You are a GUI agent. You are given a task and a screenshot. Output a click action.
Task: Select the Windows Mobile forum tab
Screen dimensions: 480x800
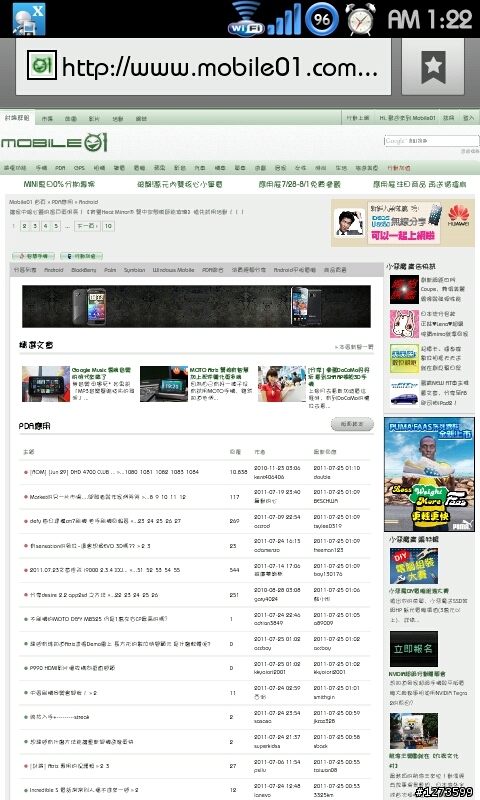(173, 270)
